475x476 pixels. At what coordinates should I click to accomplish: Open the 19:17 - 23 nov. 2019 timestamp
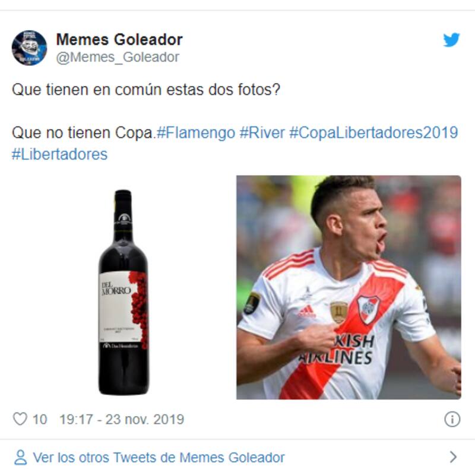click(x=122, y=419)
